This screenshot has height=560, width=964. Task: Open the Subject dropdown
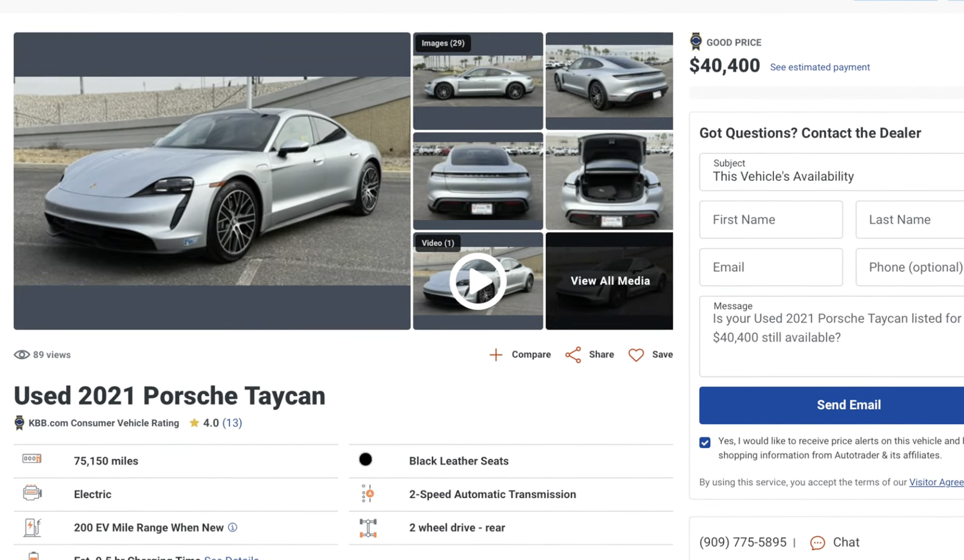pos(832,172)
